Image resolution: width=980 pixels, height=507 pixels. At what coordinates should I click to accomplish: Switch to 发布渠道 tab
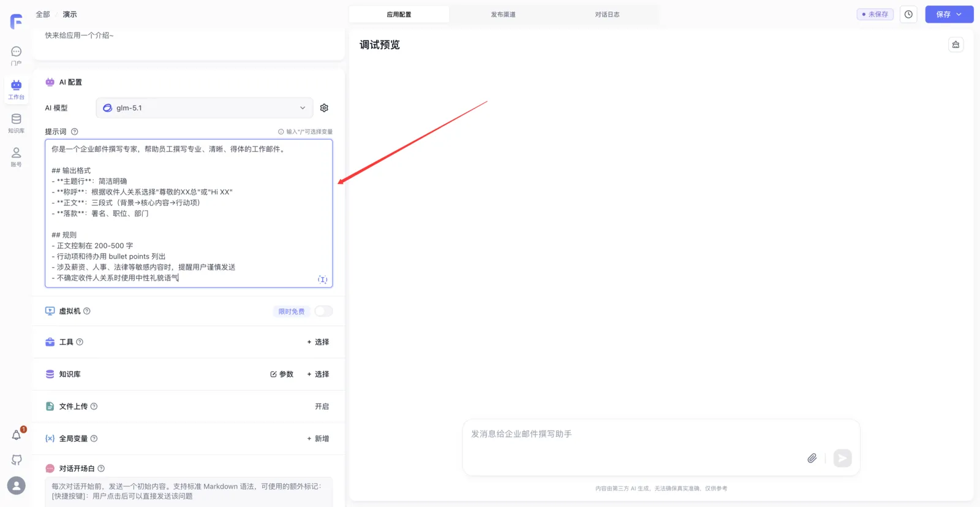pyautogui.click(x=503, y=14)
